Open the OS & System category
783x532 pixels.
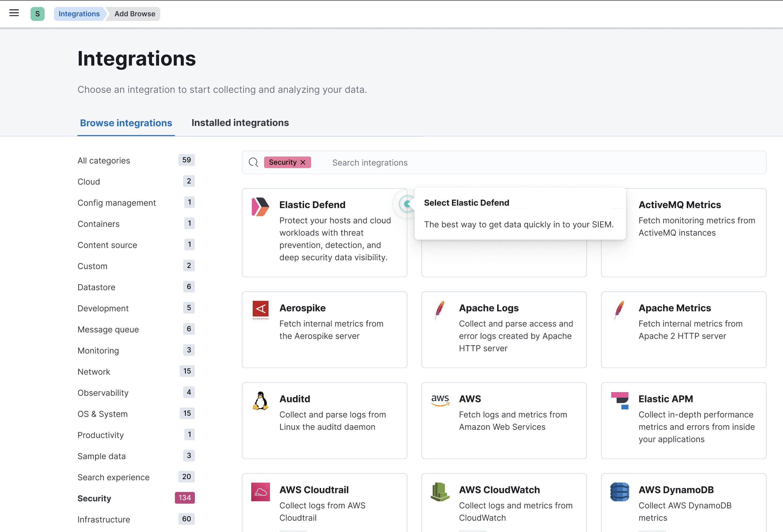[x=103, y=414]
